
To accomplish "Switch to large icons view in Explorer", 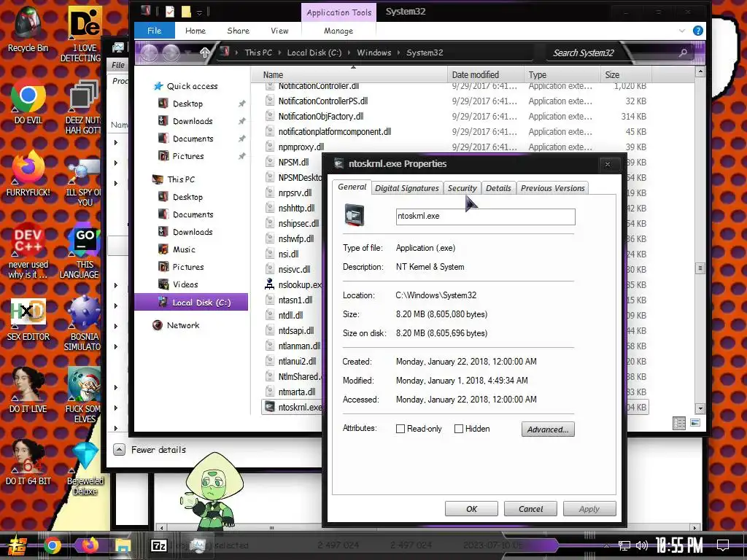I will click(x=695, y=423).
